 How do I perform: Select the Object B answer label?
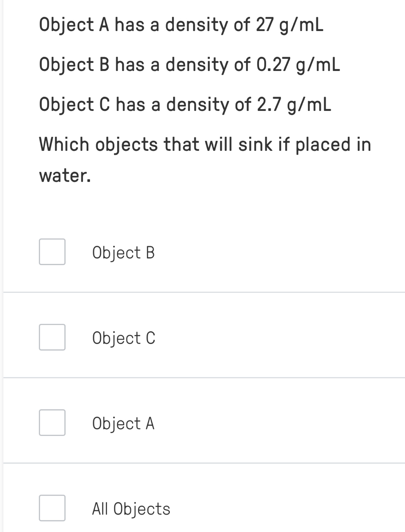click(123, 253)
